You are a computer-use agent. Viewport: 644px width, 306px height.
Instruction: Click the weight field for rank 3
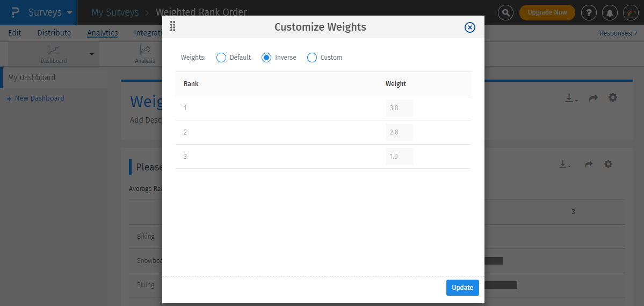(399, 156)
